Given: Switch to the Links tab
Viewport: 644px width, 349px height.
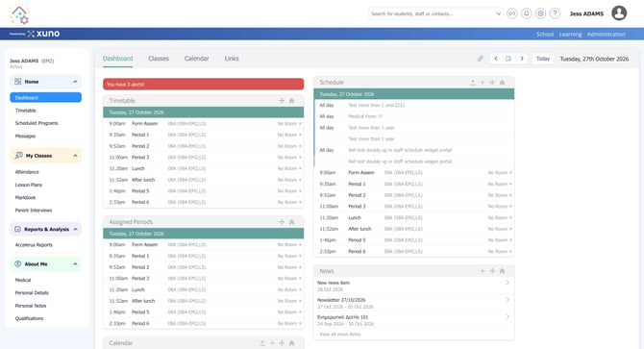Looking at the screenshot, I should pos(232,59).
